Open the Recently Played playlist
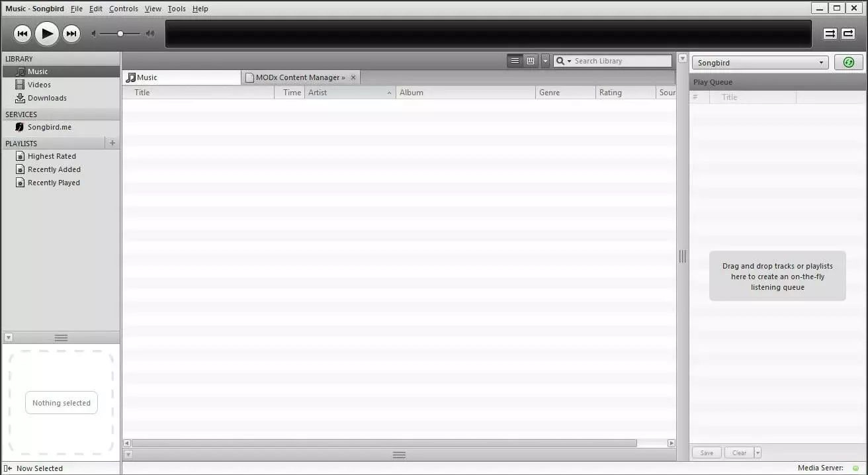The image size is (868, 475). (x=62, y=183)
